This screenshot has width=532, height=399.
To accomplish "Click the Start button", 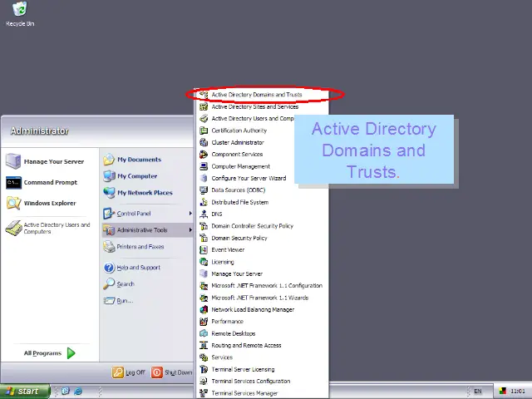I will (25, 392).
